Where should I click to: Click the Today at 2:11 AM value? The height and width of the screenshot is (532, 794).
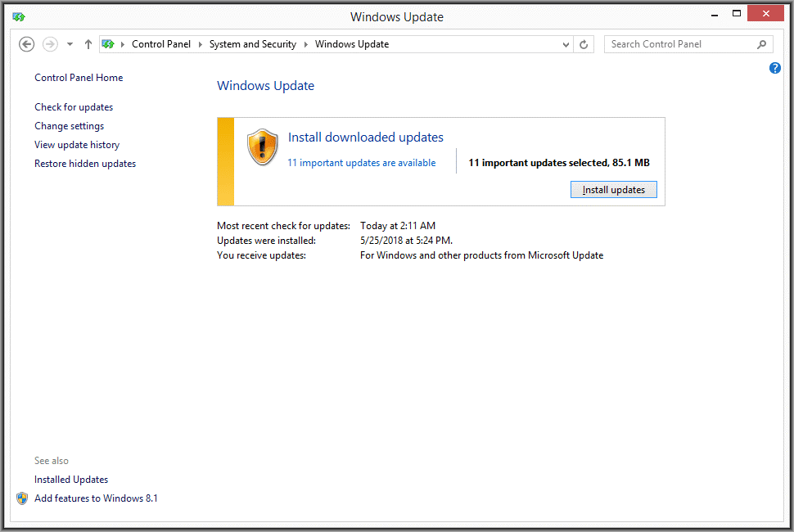pyautogui.click(x=398, y=226)
